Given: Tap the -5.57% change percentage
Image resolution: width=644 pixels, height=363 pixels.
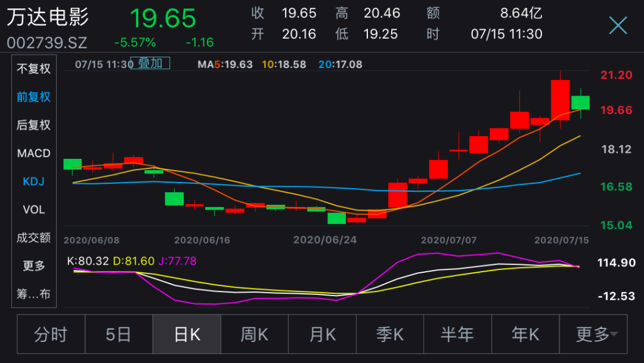Looking at the screenshot, I should pyautogui.click(x=135, y=42).
